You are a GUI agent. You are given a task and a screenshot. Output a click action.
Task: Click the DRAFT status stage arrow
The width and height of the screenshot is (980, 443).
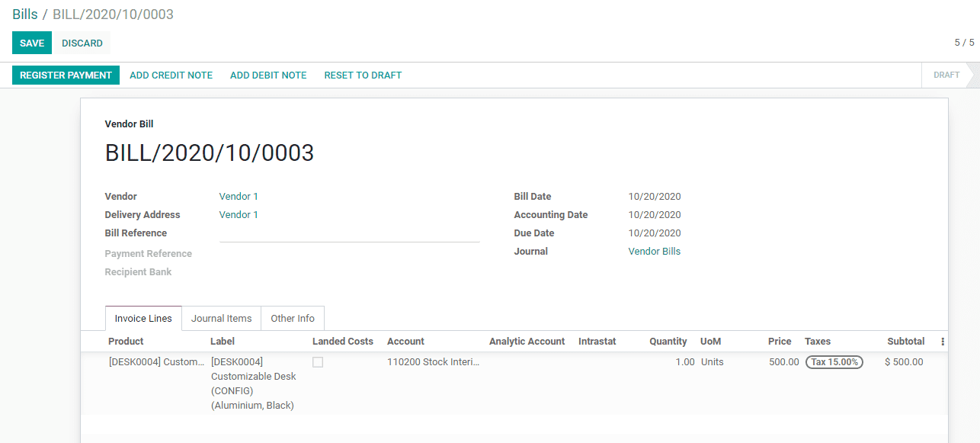pos(947,75)
